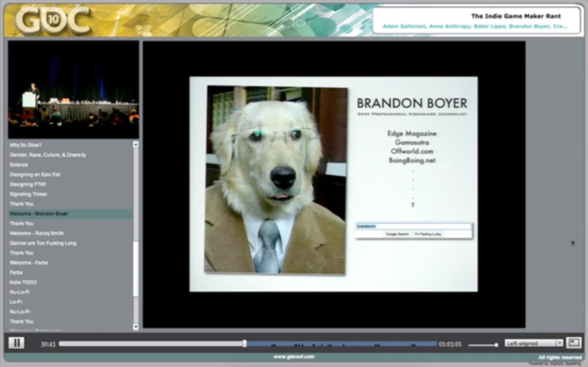Pause the video playback
Viewport: 588px width, 367px height.
[x=16, y=343]
